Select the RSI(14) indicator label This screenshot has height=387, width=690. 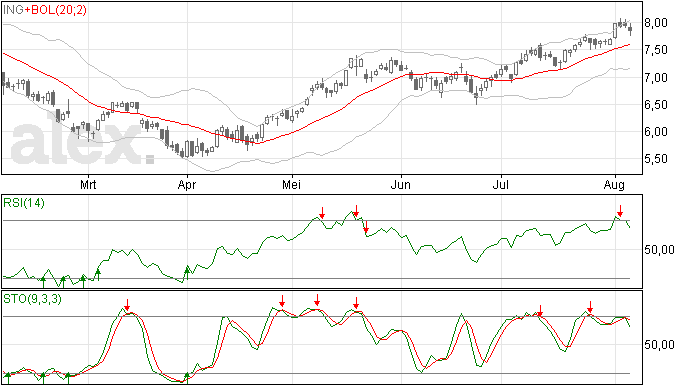(x=24, y=203)
